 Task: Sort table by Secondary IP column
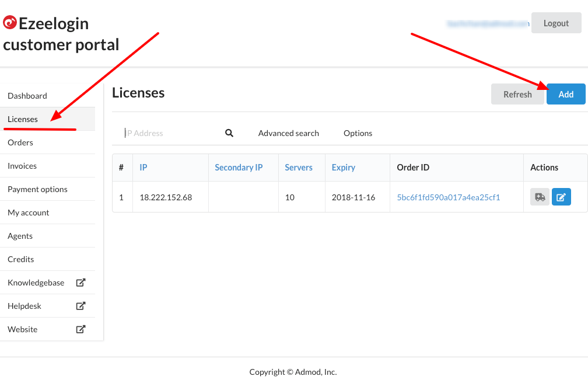pos(239,168)
